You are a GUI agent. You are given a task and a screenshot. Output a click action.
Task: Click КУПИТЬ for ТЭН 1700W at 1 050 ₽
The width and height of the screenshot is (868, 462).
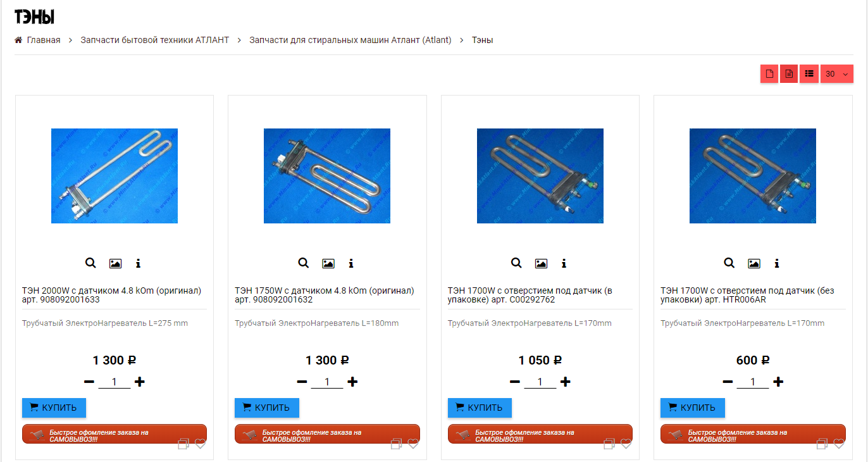tap(480, 408)
